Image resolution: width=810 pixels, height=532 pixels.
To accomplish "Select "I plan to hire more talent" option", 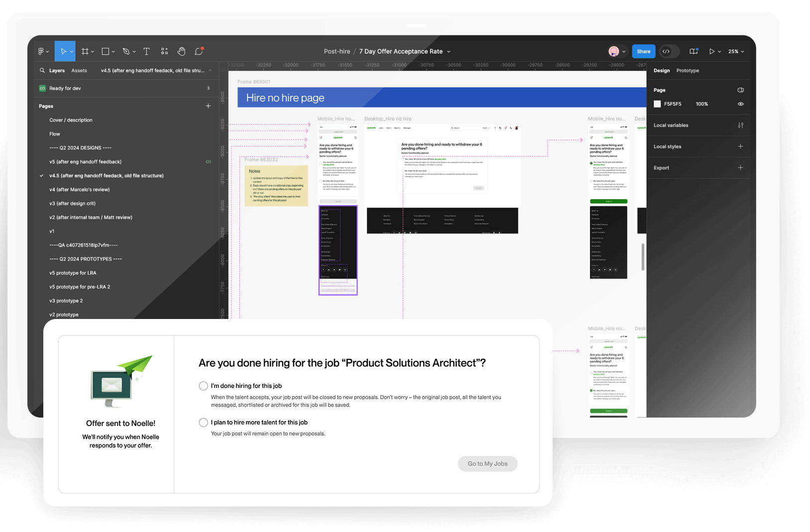I will pos(203,423).
